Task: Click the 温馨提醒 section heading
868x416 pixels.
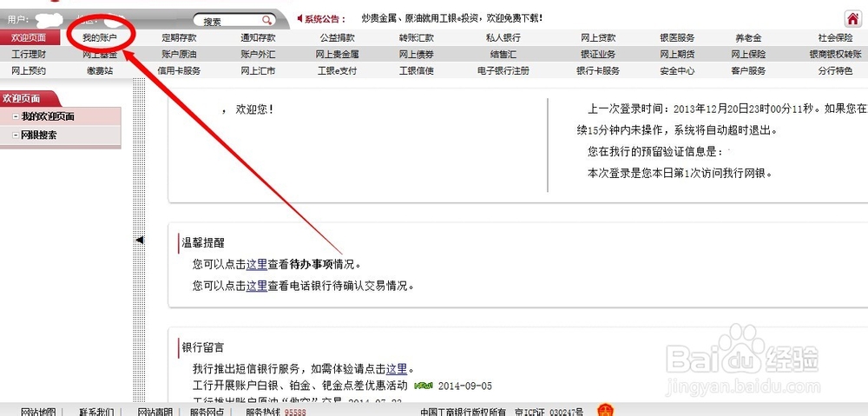Action: tap(204, 242)
